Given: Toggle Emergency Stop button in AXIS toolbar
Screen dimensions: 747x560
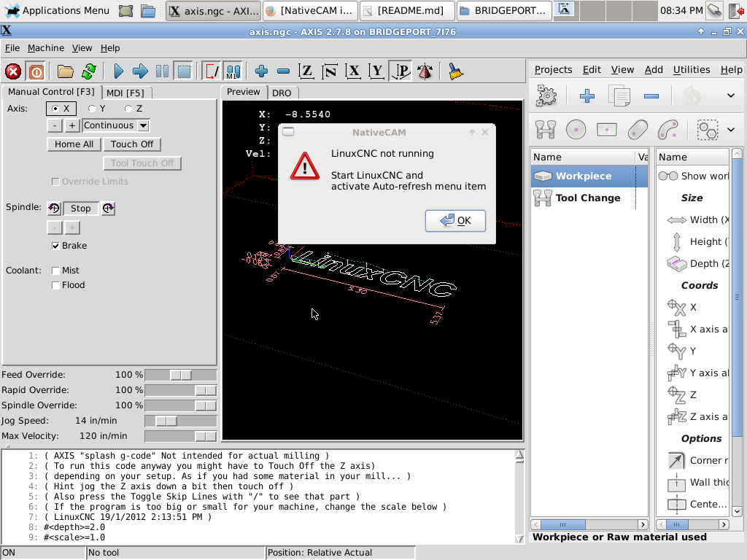Looking at the screenshot, I should [x=13, y=71].
